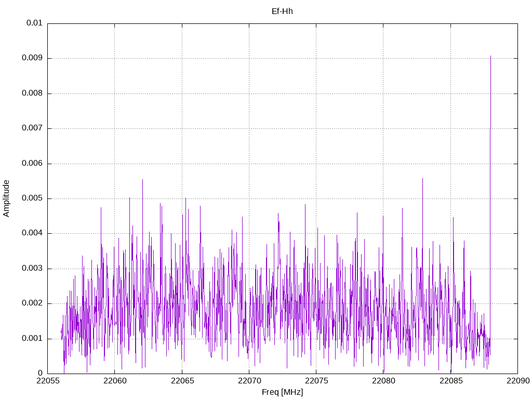Image resolution: width=532 pixels, height=399 pixels.
Task: Select the 22075 x-axis tick label
Action: pos(316,382)
